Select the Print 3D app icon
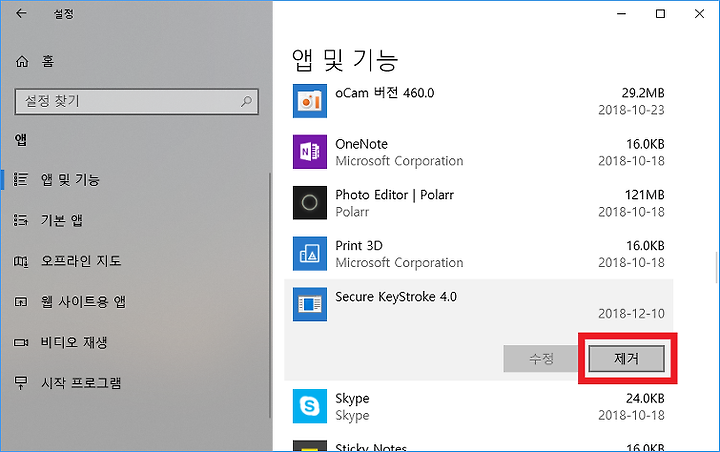This screenshot has height=452, width=720. click(x=310, y=254)
